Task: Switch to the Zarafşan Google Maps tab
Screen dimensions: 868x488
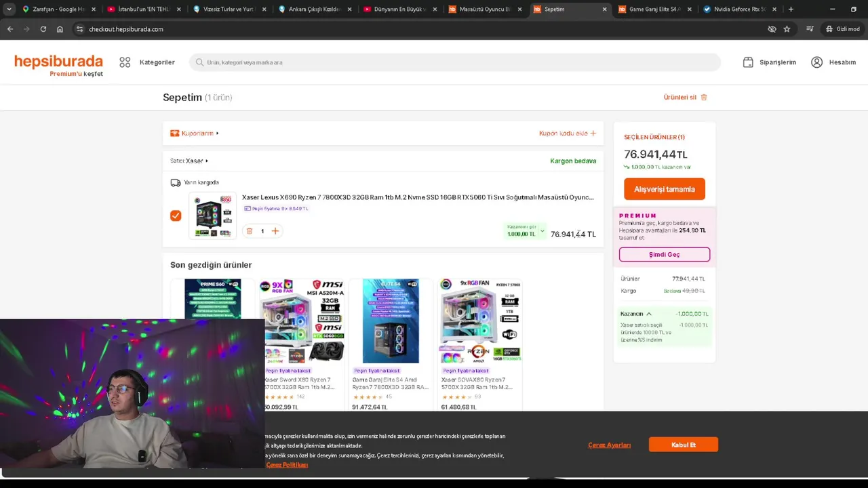Action: click(53, 9)
